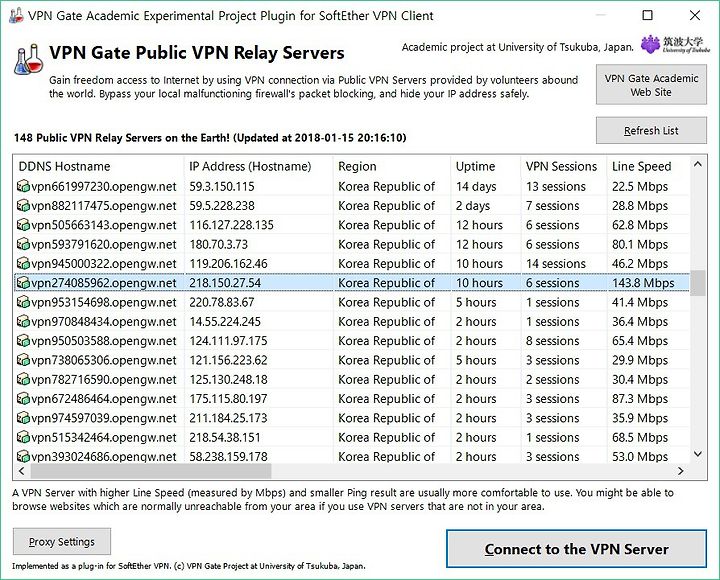Image resolution: width=720 pixels, height=580 pixels.
Task: Click server icon beside vpn950503588.opengw.net
Action: 23,341
